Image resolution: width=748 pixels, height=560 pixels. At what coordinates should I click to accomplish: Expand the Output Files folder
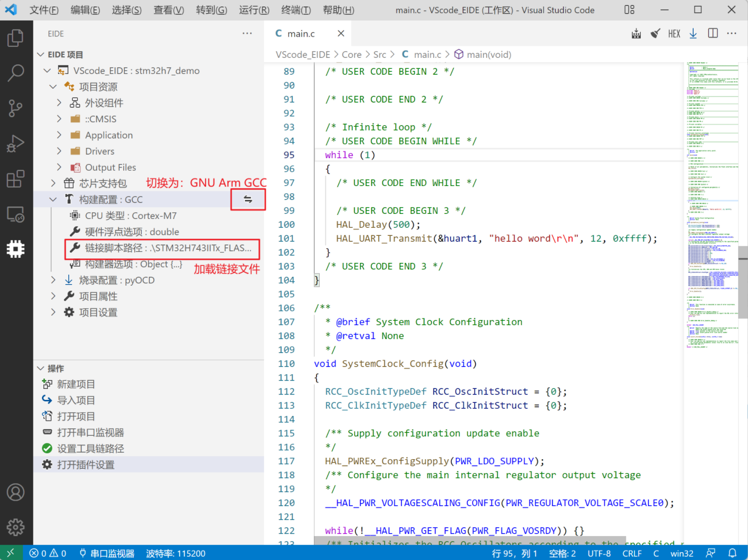(x=59, y=167)
